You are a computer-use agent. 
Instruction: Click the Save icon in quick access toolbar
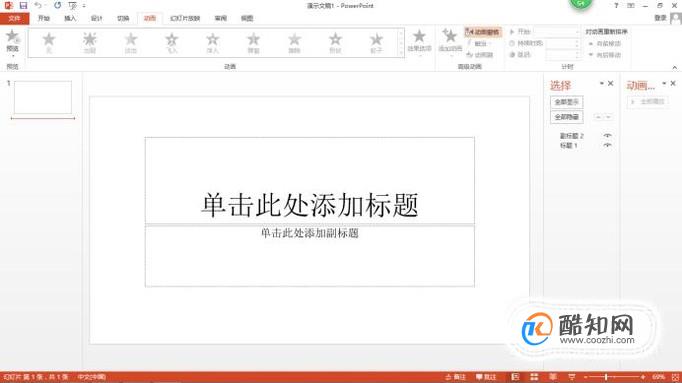[23, 6]
